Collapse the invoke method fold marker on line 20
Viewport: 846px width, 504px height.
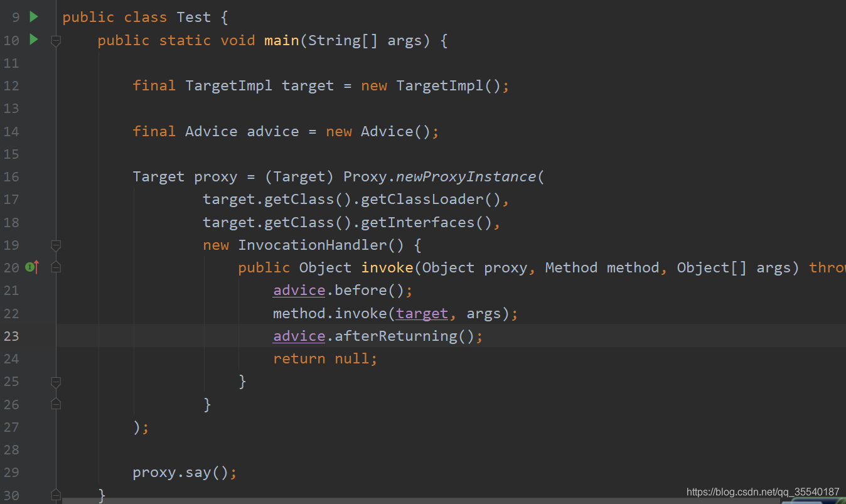(56, 267)
